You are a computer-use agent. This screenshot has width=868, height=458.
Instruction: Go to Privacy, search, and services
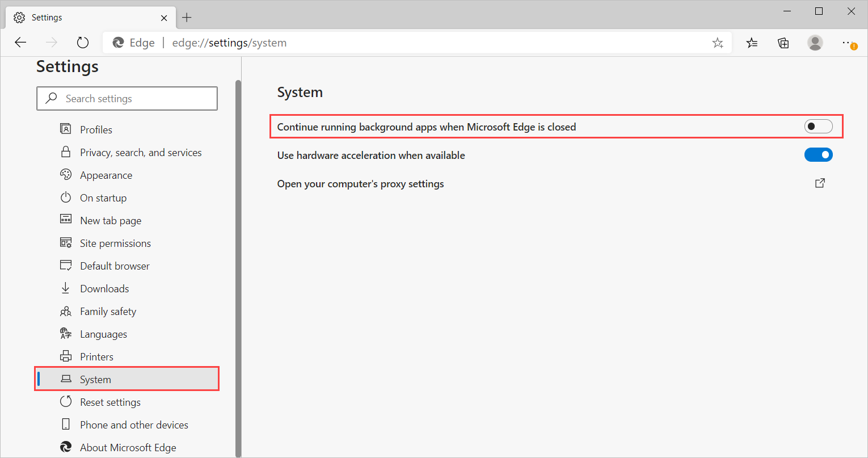pyautogui.click(x=141, y=153)
